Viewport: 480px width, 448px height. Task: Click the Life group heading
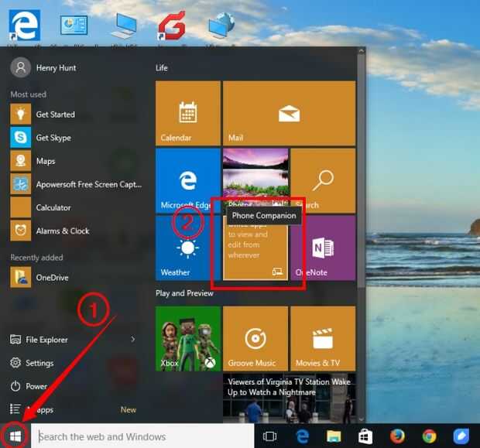click(x=161, y=67)
